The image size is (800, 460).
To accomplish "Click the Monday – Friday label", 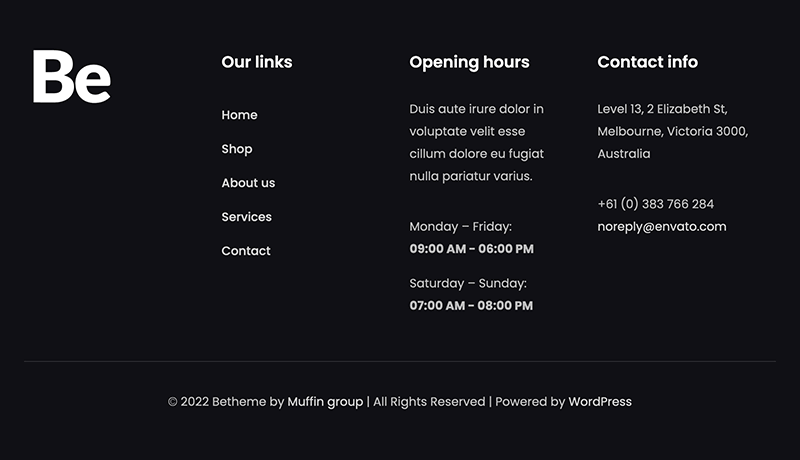I will 460,227.
